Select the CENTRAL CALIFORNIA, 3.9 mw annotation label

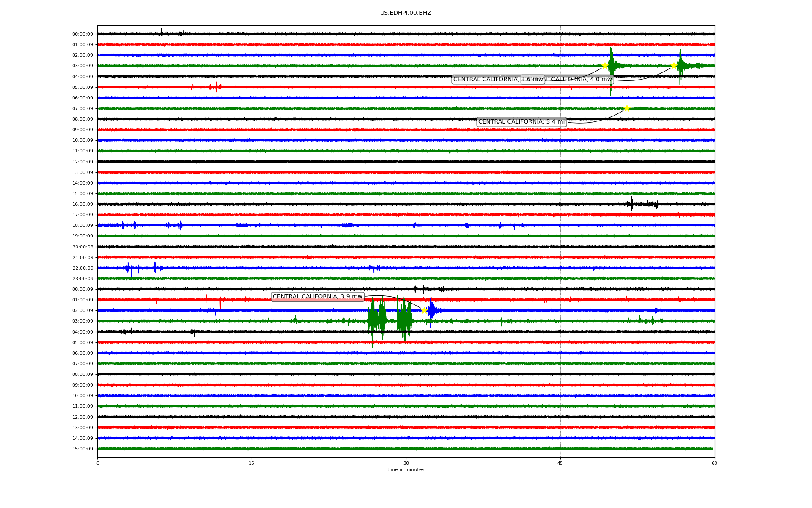(x=317, y=297)
